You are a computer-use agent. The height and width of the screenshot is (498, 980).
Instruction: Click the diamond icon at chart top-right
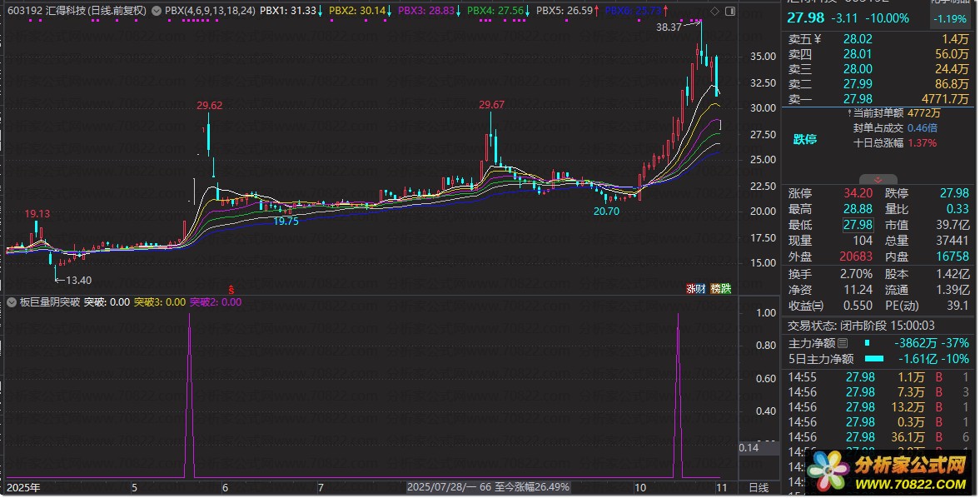[715, 12]
